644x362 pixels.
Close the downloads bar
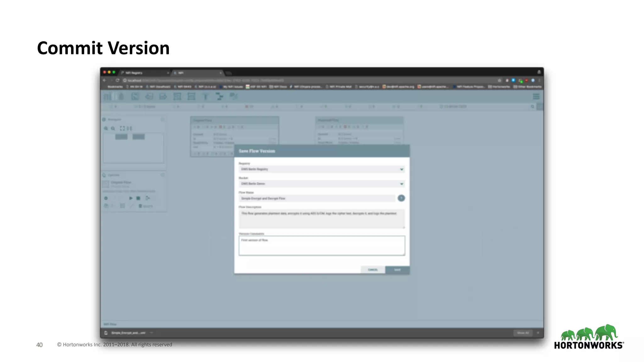tap(538, 333)
